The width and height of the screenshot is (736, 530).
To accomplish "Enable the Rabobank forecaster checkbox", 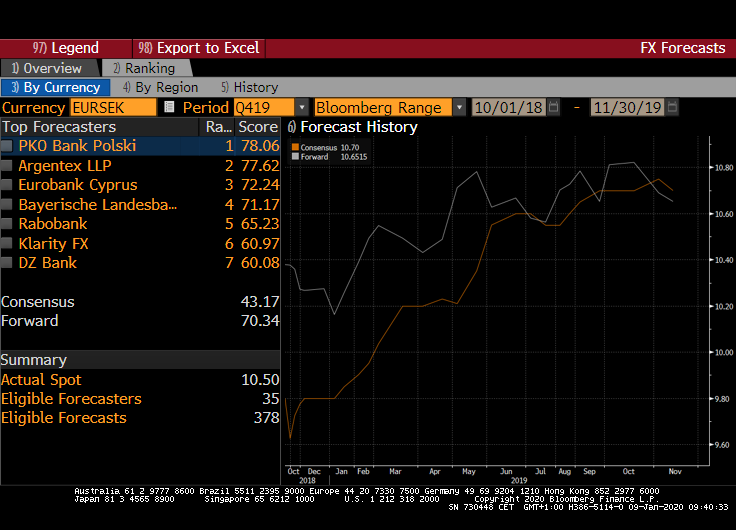I will [x=8, y=224].
